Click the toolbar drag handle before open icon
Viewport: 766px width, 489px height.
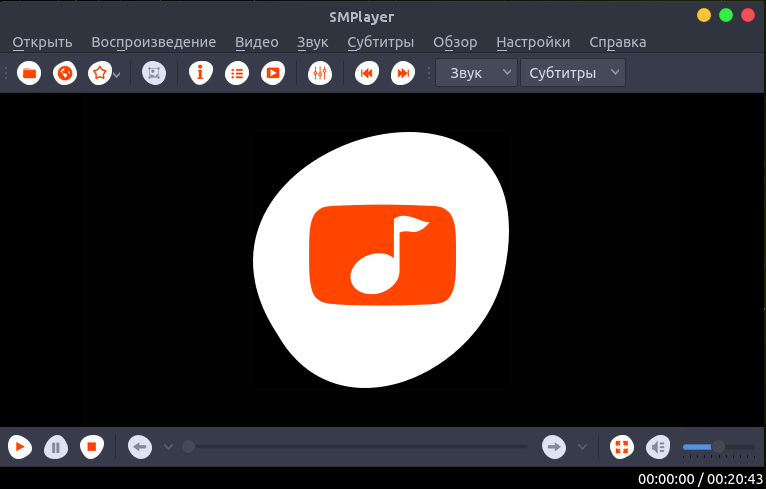coord(6,73)
